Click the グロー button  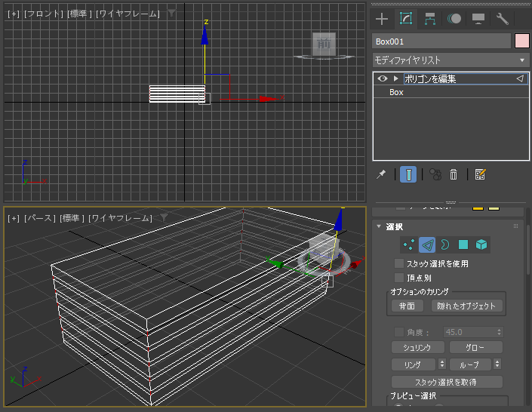point(475,348)
